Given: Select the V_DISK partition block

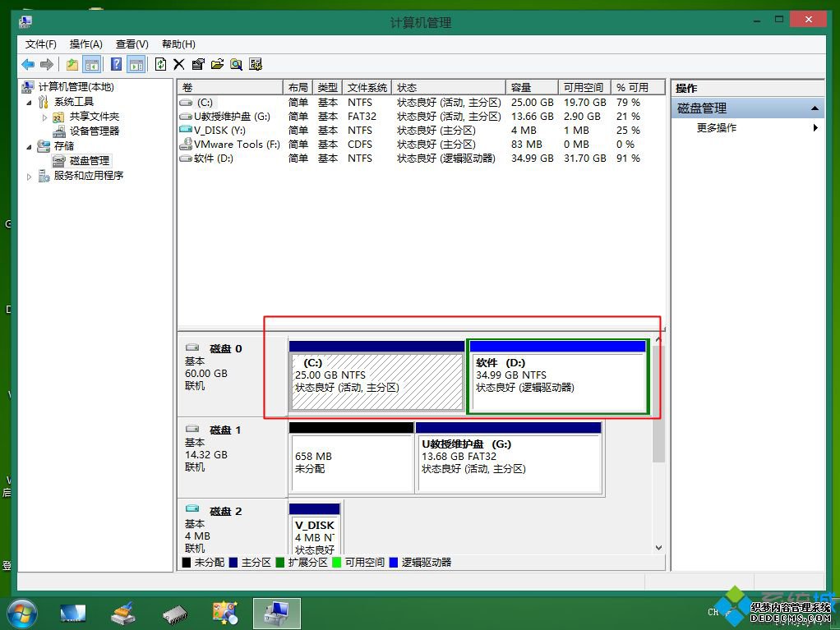Looking at the screenshot, I should [x=315, y=529].
